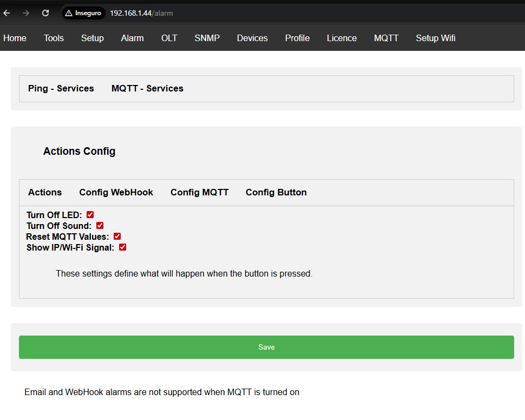Open the Devices menu item

point(252,38)
